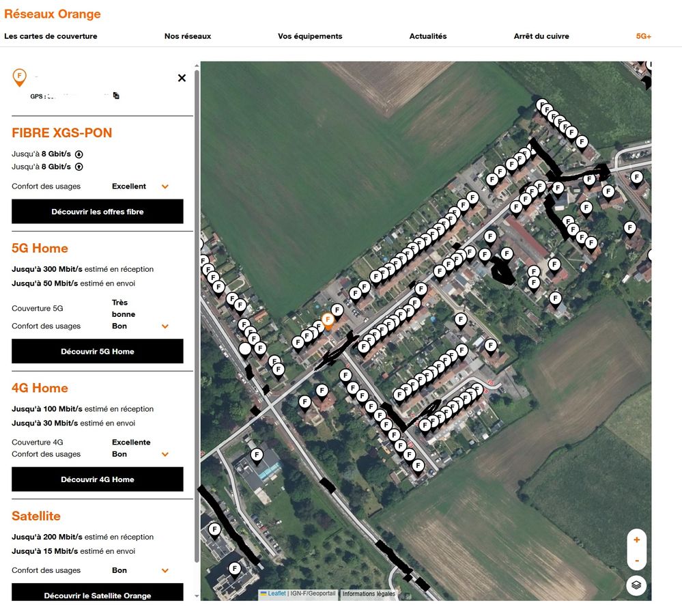The width and height of the screenshot is (682, 616).
Task: Expand 5G Home comfort details
Action: pyautogui.click(x=165, y=326)
